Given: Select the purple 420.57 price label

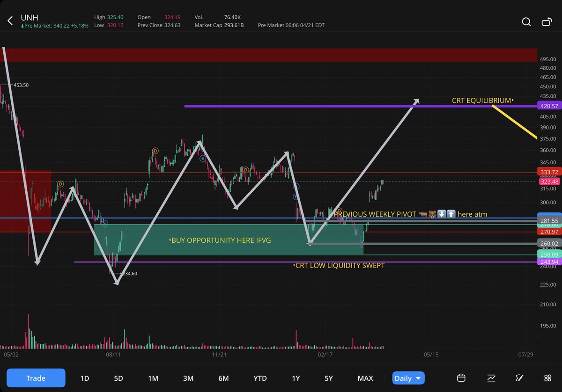Looking at the screenshot, I should click(548, 106).
